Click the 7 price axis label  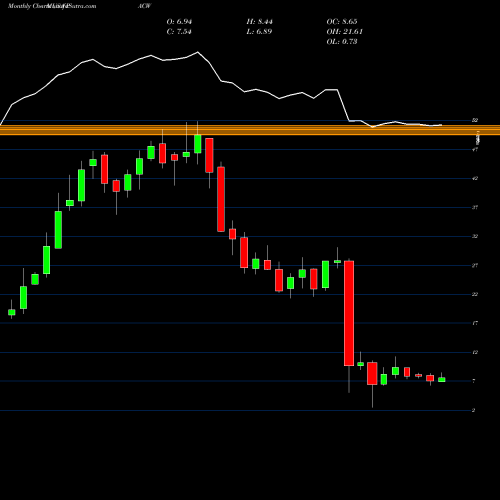474,381
